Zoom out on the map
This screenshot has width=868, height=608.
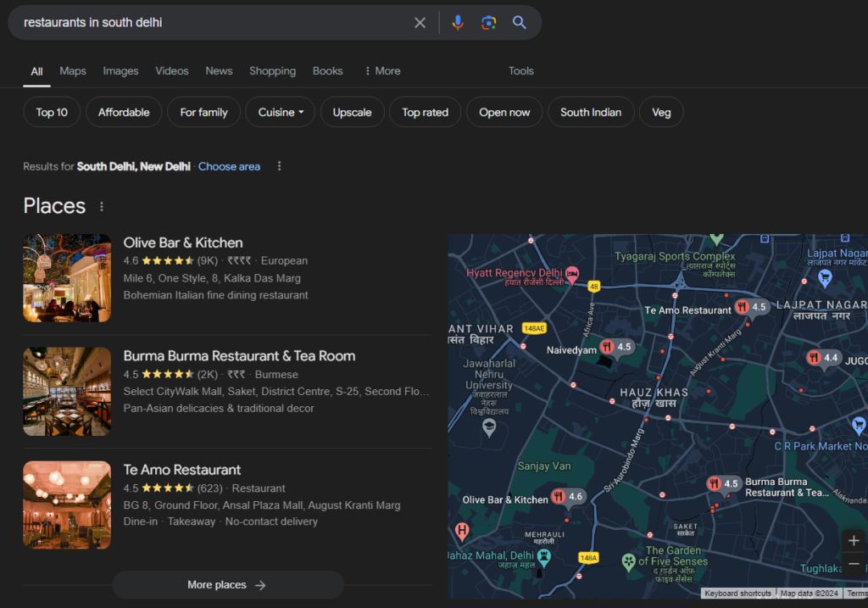tap(854, 564)
